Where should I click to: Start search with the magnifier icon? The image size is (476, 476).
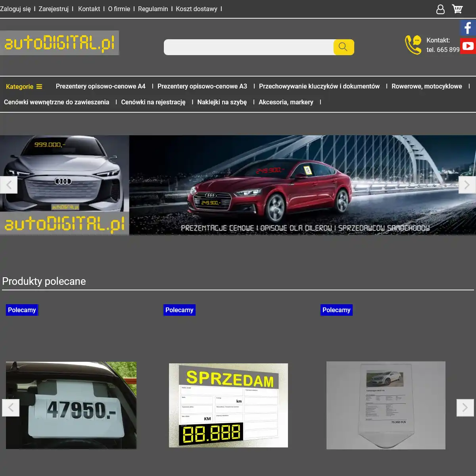tap(342, 47)
